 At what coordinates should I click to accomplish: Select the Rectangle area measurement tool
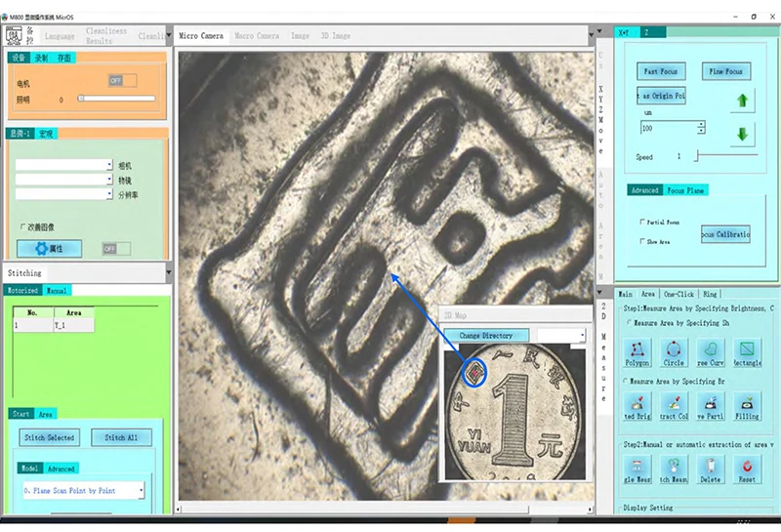click(x=747, y=350)
